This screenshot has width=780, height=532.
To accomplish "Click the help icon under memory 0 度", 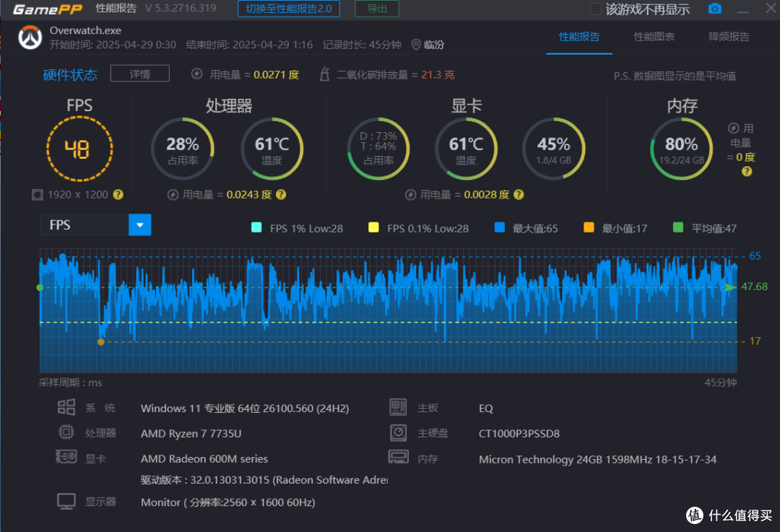I will (747, 172).
